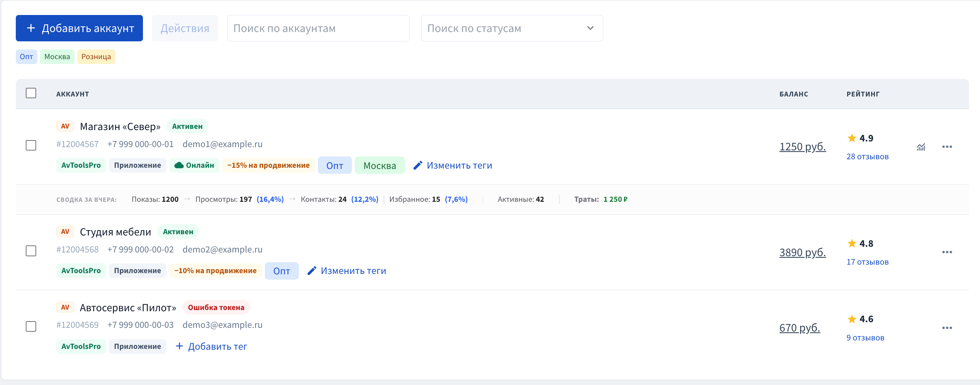The height and width of the screenshot is (385, 980).
Task: Open 17 отзывов link
Action: (867, 262)
